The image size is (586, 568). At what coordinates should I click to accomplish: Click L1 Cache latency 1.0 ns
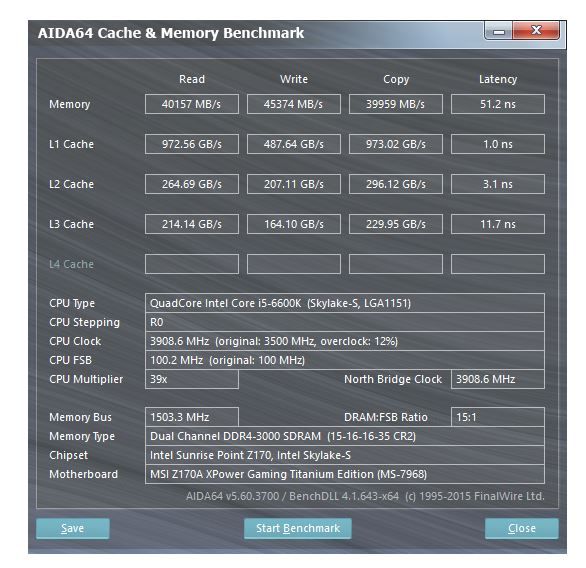[498, 144]
